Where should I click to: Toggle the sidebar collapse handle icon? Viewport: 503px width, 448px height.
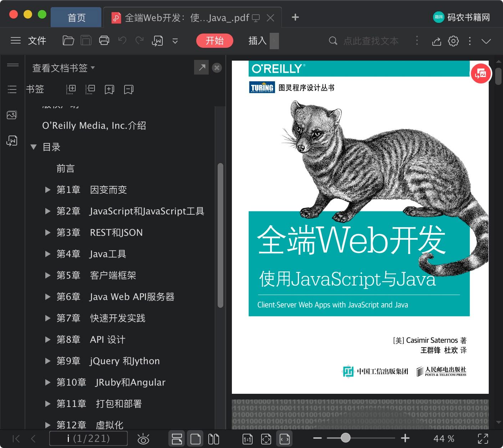click(x=13, y=65)
